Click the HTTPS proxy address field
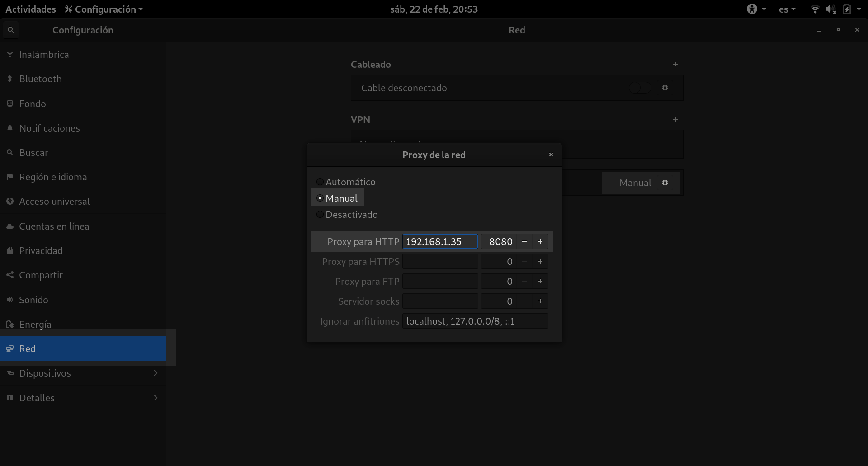Viewport: 868px width, 466px height. [x=440, y=261]
